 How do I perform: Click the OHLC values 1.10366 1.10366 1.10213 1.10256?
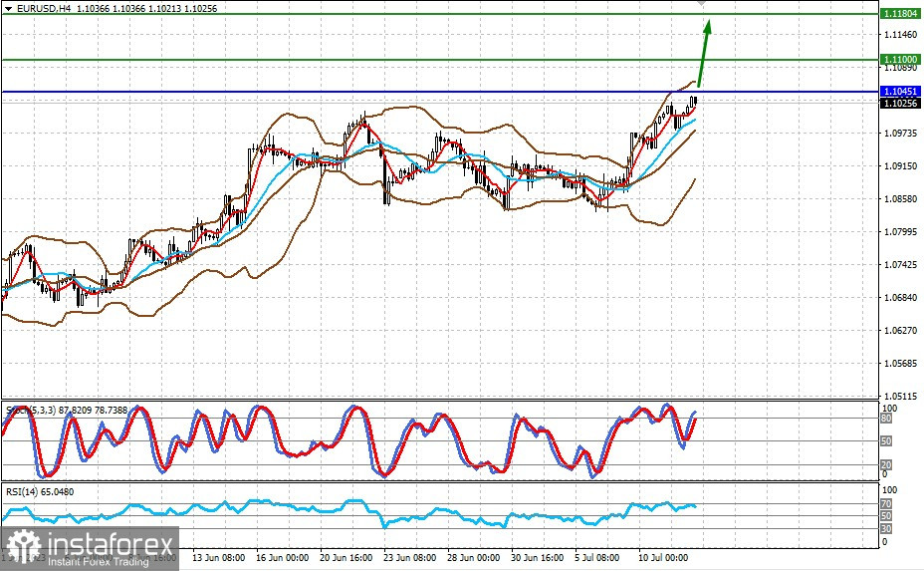coord(146,9)
